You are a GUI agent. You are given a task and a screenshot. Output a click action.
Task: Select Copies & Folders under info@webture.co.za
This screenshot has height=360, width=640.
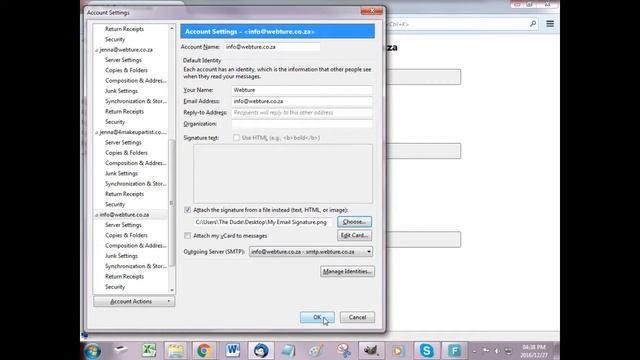click(126, 235)
